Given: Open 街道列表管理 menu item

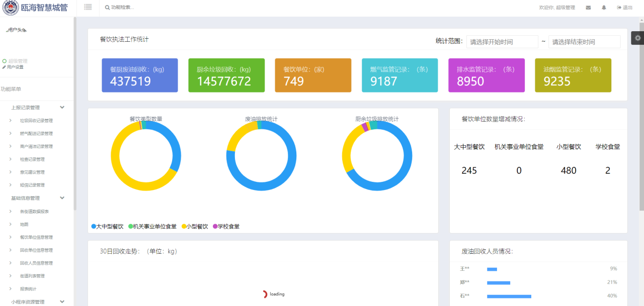Looking at the screenshot, I should [x=32, y=276].
